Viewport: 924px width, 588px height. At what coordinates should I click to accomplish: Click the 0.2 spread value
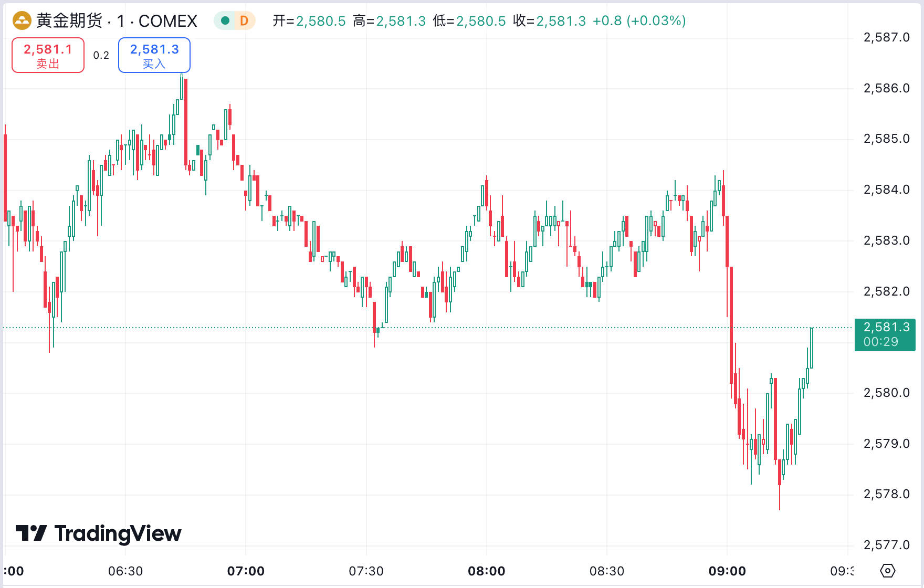[101, 55]
